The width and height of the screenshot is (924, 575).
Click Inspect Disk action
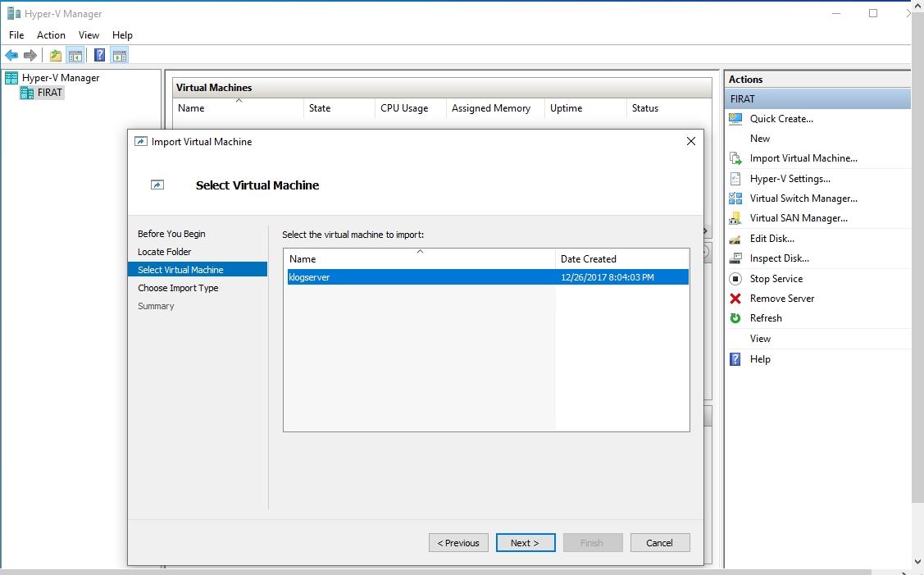(x=779, y=258)
